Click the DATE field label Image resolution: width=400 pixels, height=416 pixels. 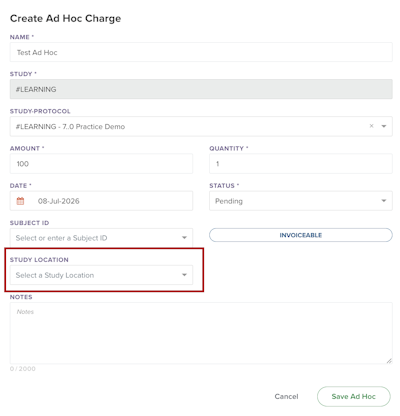[20, 186]
